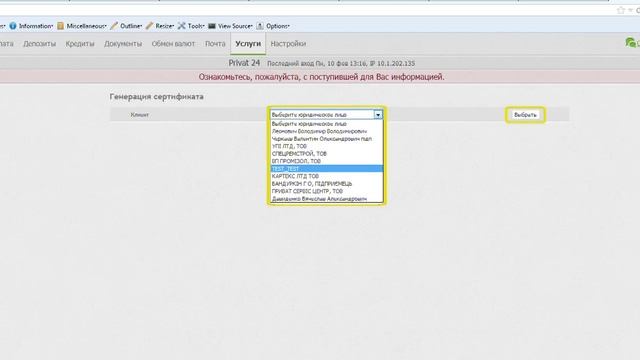640x360 pixels.
Task: Select the ПРИВАТ СЕРВІС ЦЕНТР, ТОВ option
Action: pyautogui.click(x=327, y=191)
